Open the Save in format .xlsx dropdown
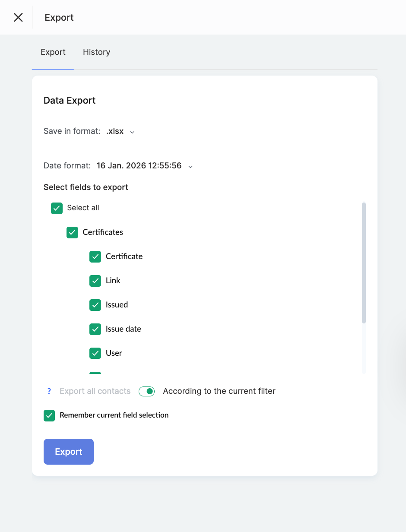 click(115, 131)
